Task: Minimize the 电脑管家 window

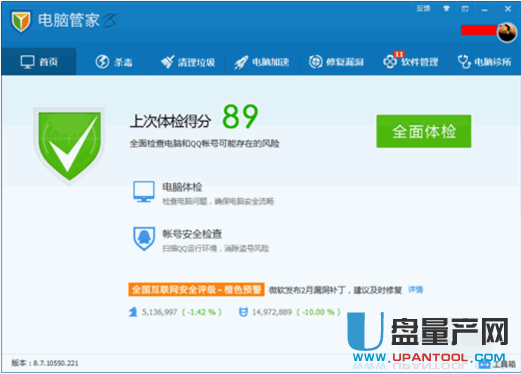Action: pos(485,9)
